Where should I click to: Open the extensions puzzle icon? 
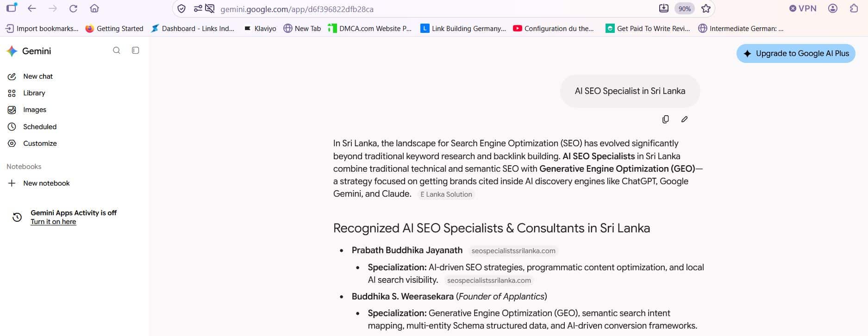click(x=854, y=8)
